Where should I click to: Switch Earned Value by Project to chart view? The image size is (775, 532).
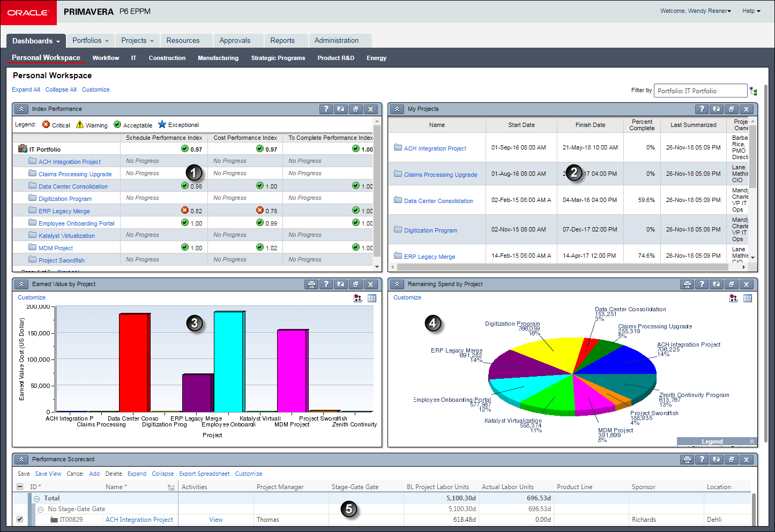point(358,298)
